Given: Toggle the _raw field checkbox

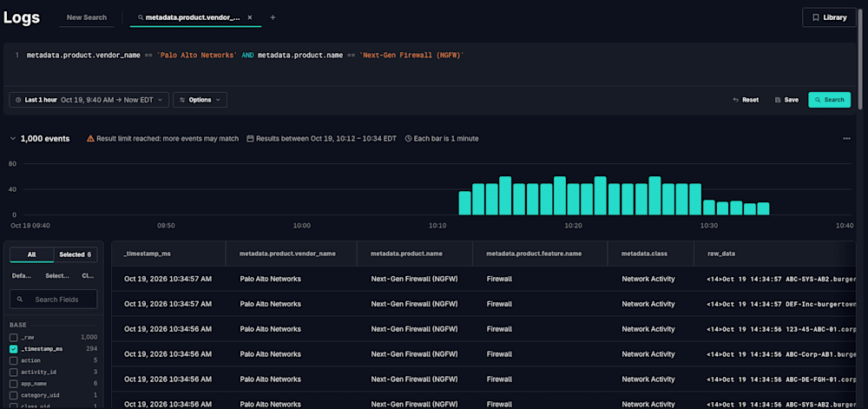Looking at the screenshot, I should pyautogui.click(x=13, y=337).
